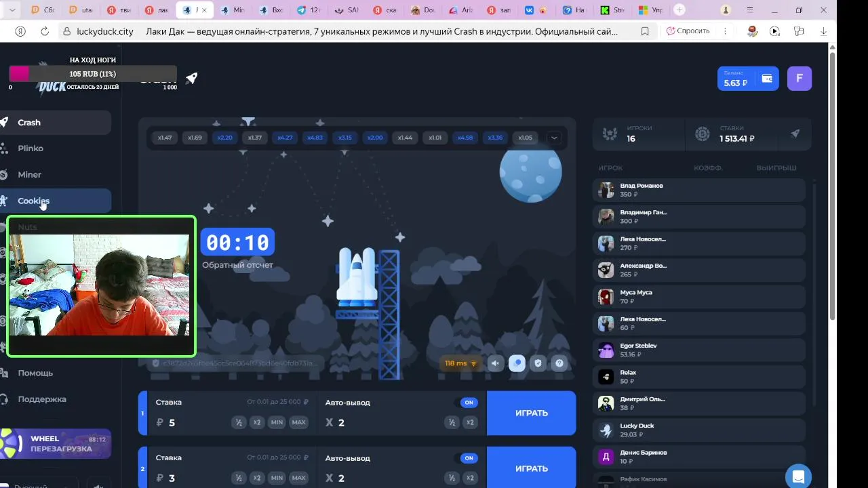Open the wallet balance 5.63 ₽ button
This screenshot has width=868, height=488.
point(748,79)
